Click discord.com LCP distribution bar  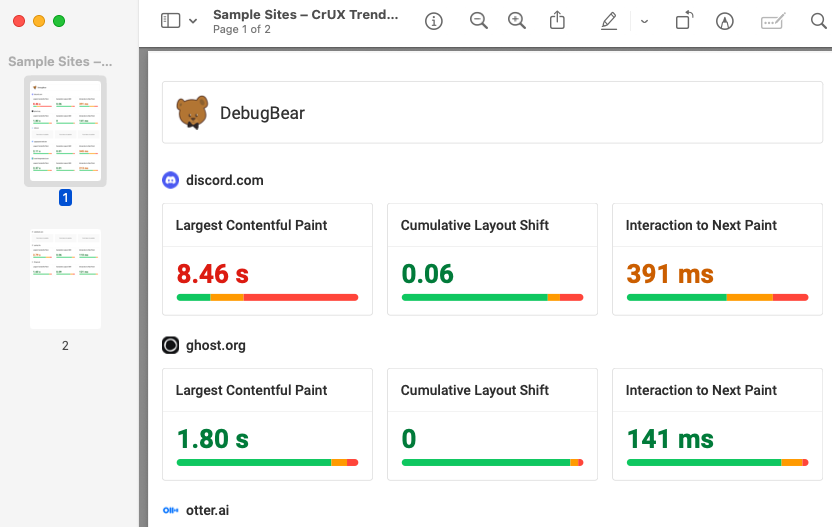coord(267,298)
